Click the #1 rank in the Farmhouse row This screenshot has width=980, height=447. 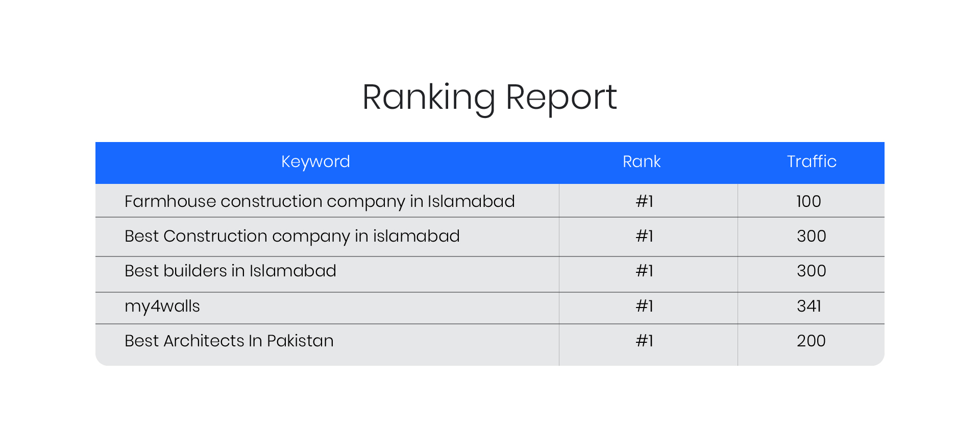point(644,201)
